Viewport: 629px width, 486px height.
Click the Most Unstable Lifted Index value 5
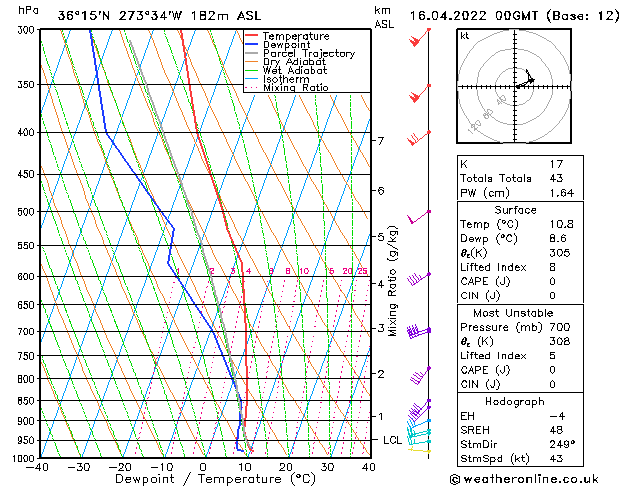click(553, 356)
